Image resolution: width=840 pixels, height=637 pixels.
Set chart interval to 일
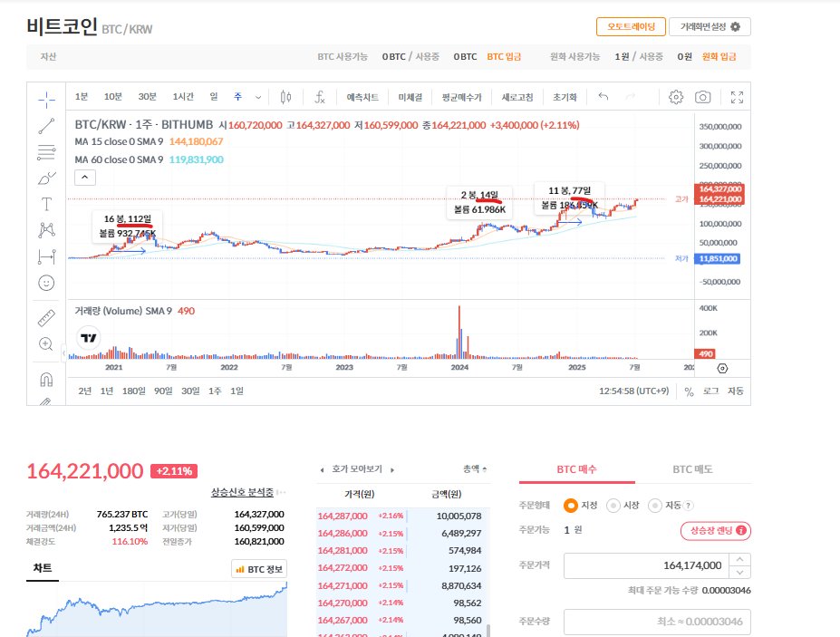click(214, 96)
